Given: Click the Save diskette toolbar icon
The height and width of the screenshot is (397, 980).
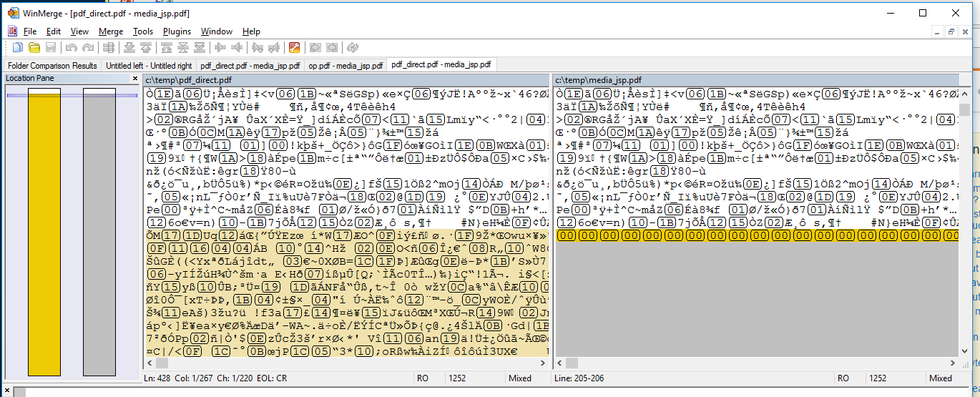Looking at the screenshot, I should (x=51, y=47).
